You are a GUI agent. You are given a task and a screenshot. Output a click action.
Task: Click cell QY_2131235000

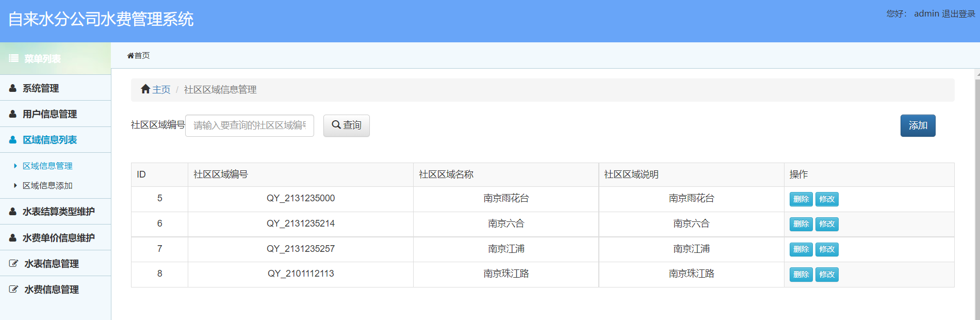tap(301, 198)
